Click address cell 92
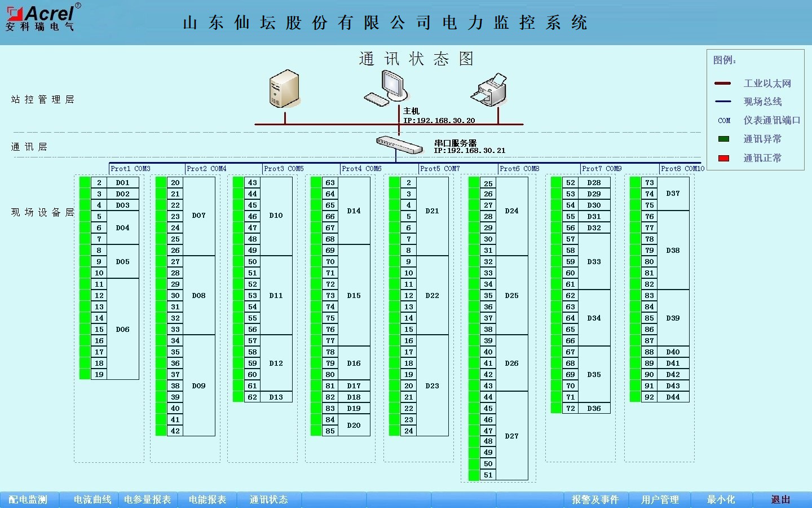This screenshot has width=812, height=508. (650, 397)
